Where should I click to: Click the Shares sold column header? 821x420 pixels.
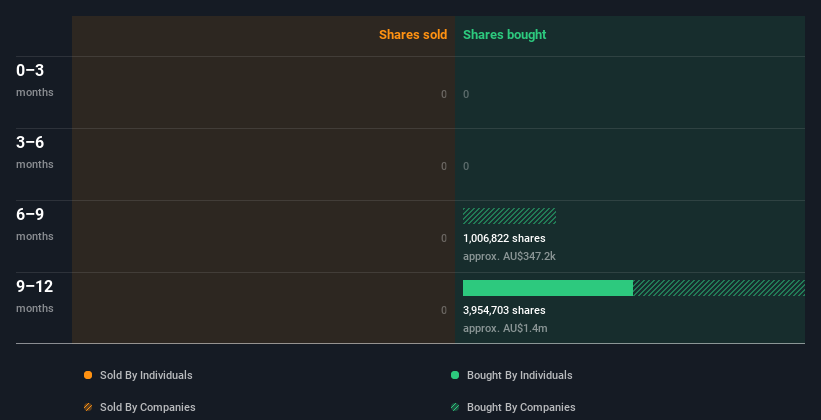coord(413,35)
